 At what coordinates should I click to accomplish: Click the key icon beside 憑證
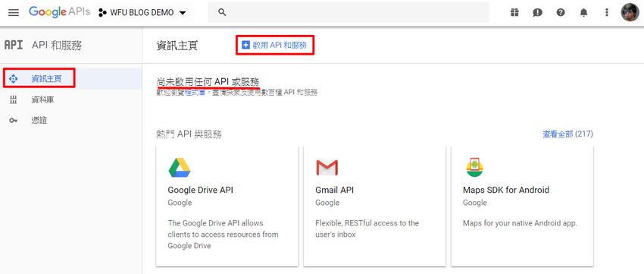pyautogui.click(x=14, y=121)
